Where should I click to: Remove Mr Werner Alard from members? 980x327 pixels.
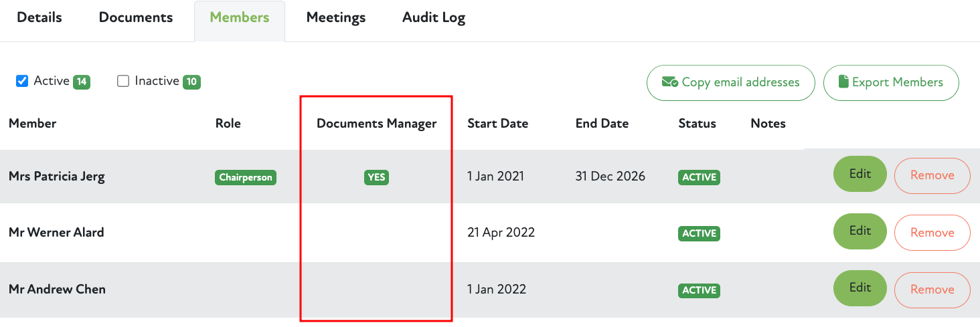pos(932,233)
